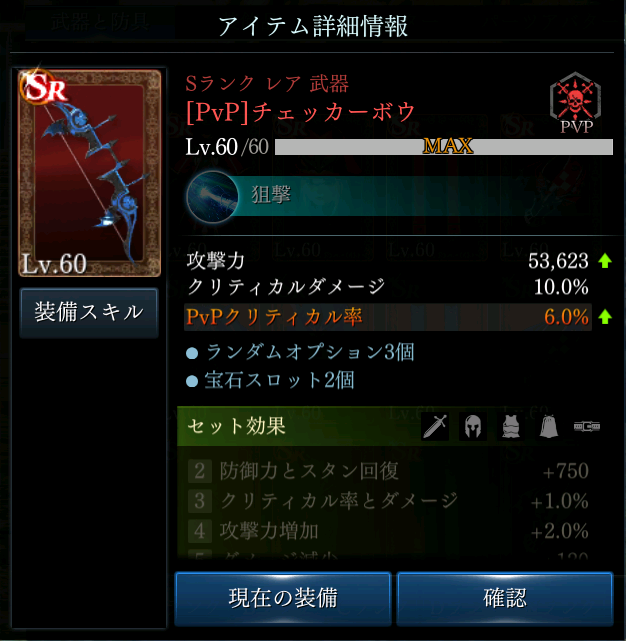The image size is (626, 641).
Task: Click the ランダムオプション3個 bullet entry
Action: click(301, 352)
